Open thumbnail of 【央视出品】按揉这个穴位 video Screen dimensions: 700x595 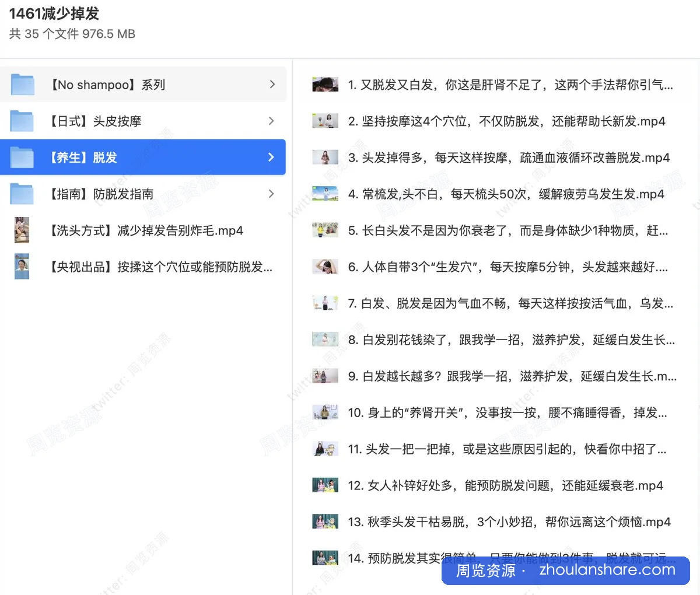click(x=22, y=267)
